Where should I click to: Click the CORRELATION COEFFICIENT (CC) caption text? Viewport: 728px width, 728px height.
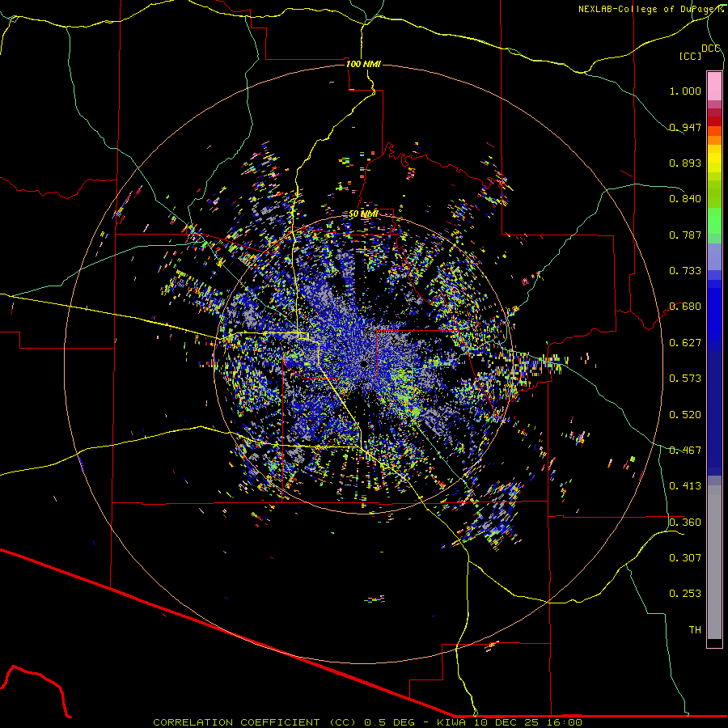coord(255,722)
